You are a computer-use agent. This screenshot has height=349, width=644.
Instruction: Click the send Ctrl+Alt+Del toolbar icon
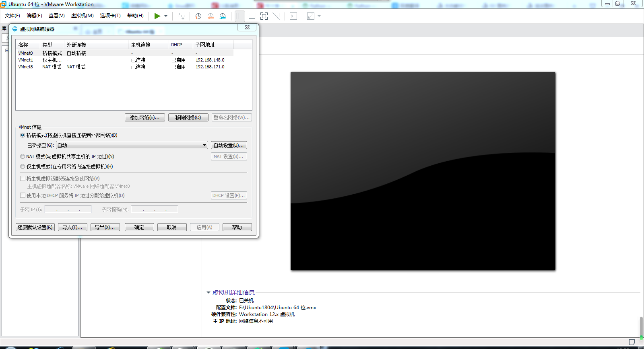[181, 16]
